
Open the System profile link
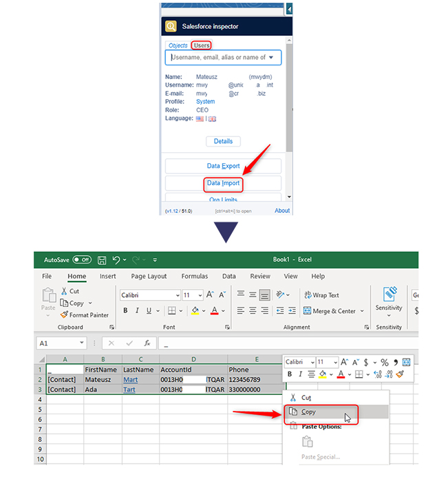coord(205,101)
